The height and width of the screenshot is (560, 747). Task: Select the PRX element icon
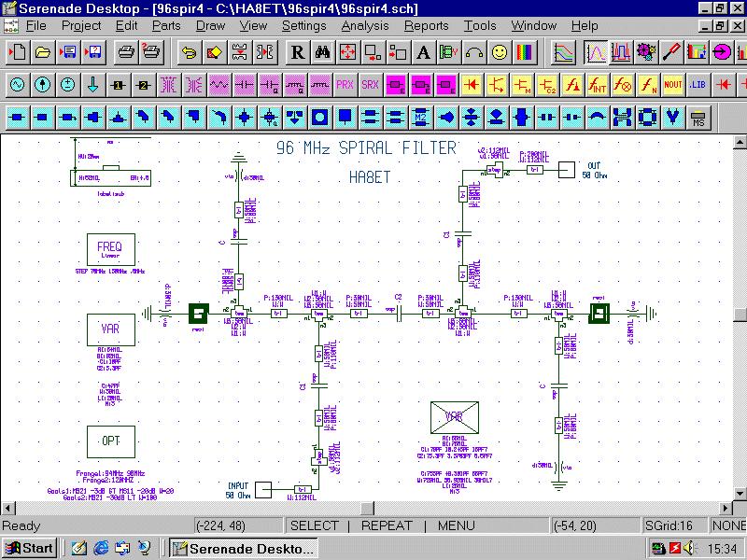click(x=345, y=85)
